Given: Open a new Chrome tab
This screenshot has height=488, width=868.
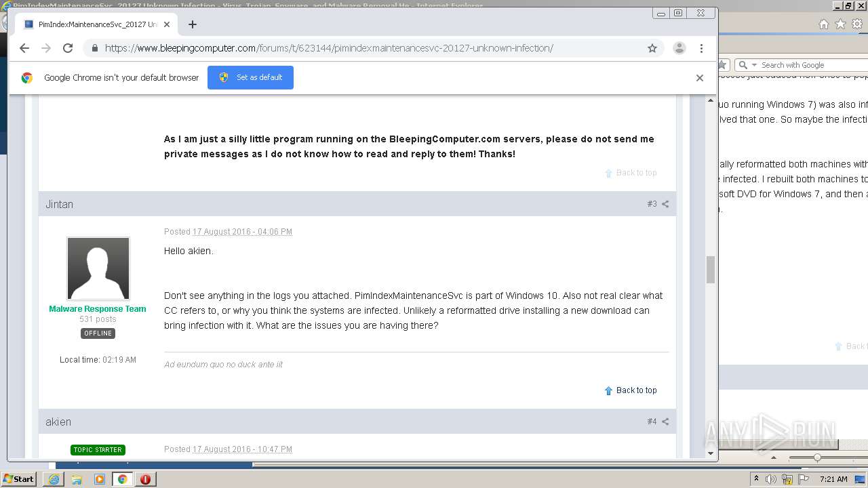Looking at the screenshot, I should (193, 24).
